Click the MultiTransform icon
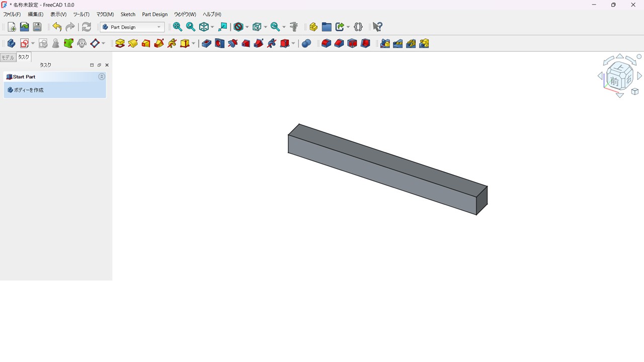 click(x=424, y=44)
